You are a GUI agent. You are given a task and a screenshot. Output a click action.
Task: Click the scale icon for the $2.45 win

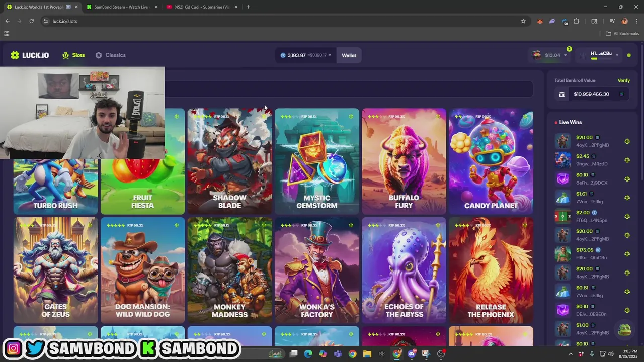pyautogui.click(x=627, y=160)
